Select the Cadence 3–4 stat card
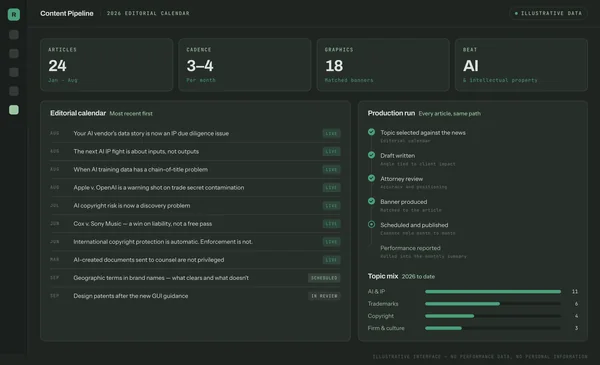This screenshot has width=600, height=365. click(245, 65)
